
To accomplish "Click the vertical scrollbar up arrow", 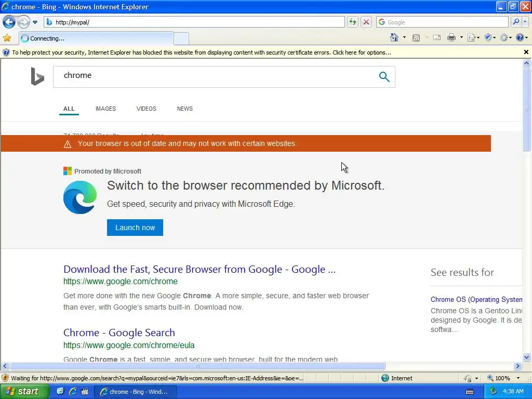I will pos(527,63).
